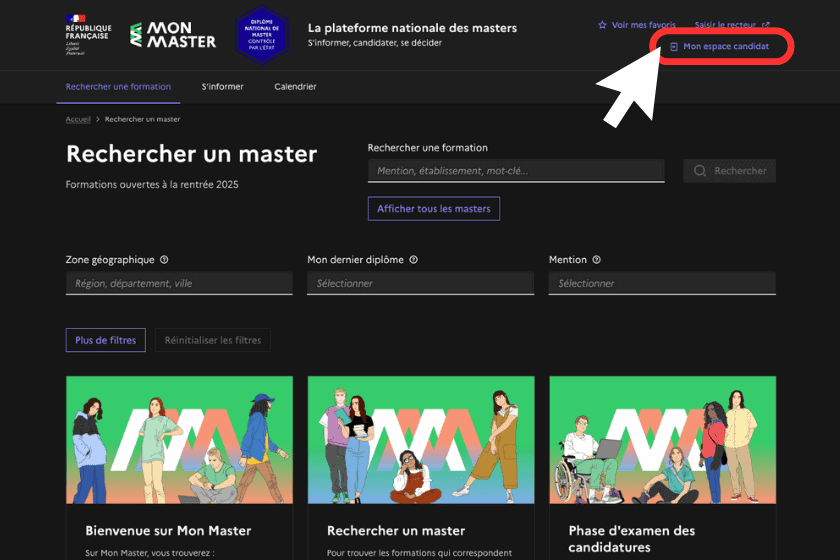Click the 'Zone géographique' field label
The height and width of the screenshot is (560, 840).
(x=110, y=260)
